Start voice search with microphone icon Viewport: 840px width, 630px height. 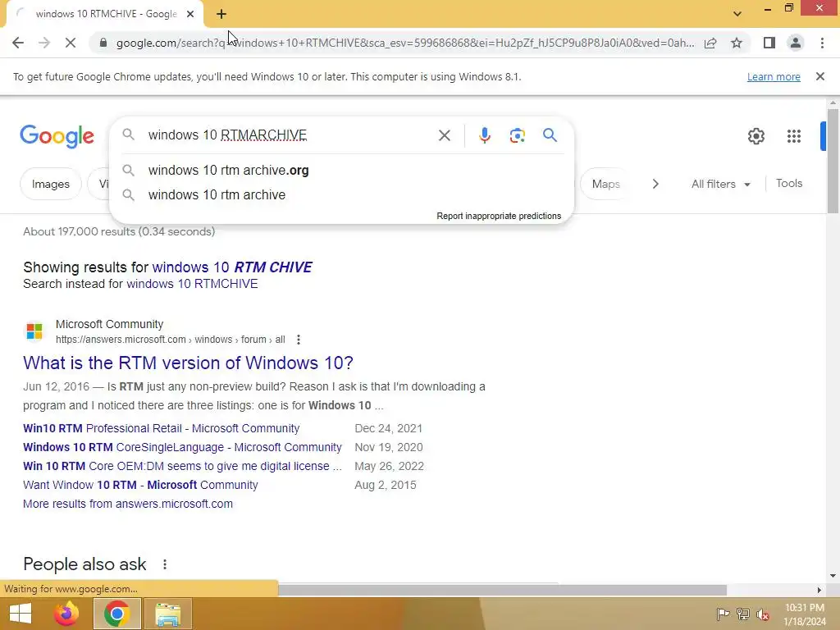[x=484, y=135]
